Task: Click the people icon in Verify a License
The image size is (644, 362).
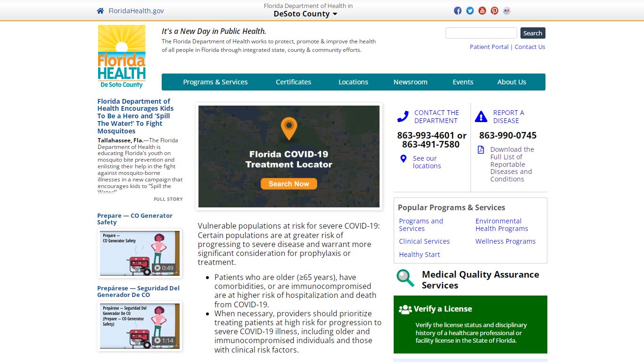Action: (x=405, y=309)
